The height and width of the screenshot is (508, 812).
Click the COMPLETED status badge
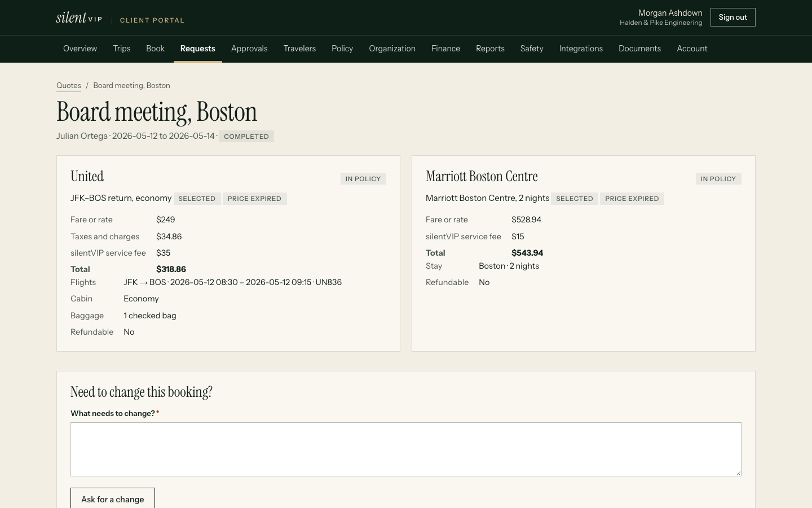246,137
